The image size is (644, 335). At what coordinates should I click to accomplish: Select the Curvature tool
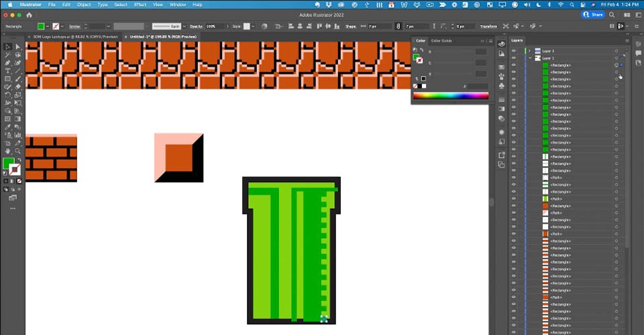(18, 63)
